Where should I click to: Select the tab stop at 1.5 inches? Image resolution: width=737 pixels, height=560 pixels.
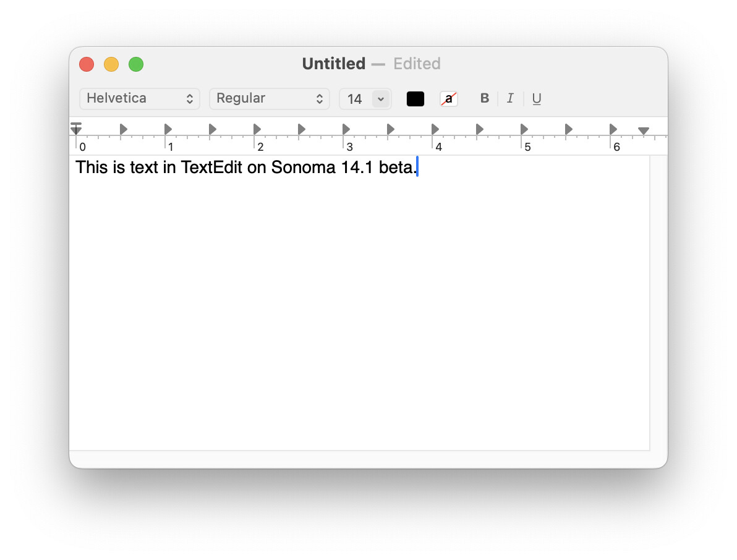tap(213, 129)
